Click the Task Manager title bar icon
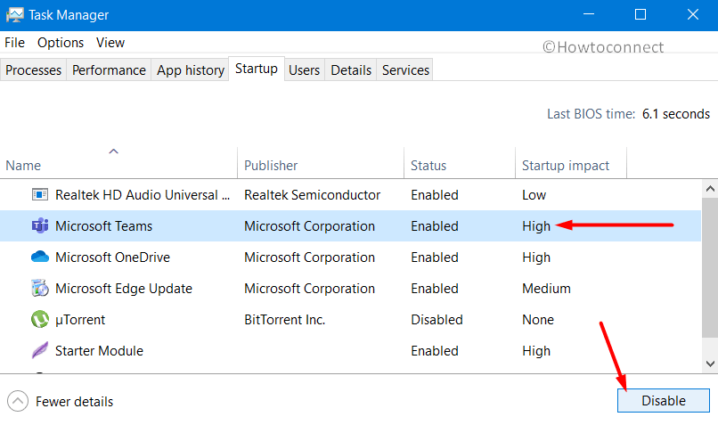The width and height of the screenshot is (718, 425). tap(15, 15)
